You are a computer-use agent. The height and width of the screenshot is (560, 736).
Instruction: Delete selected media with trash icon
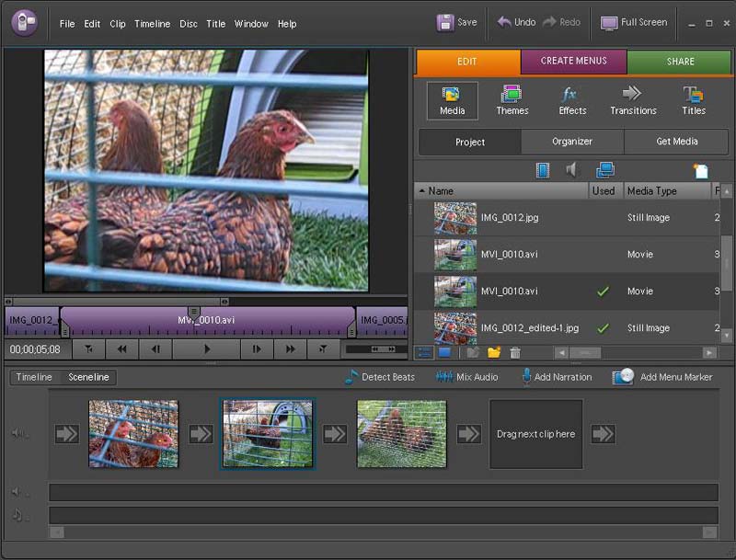[x=515, y=352]
